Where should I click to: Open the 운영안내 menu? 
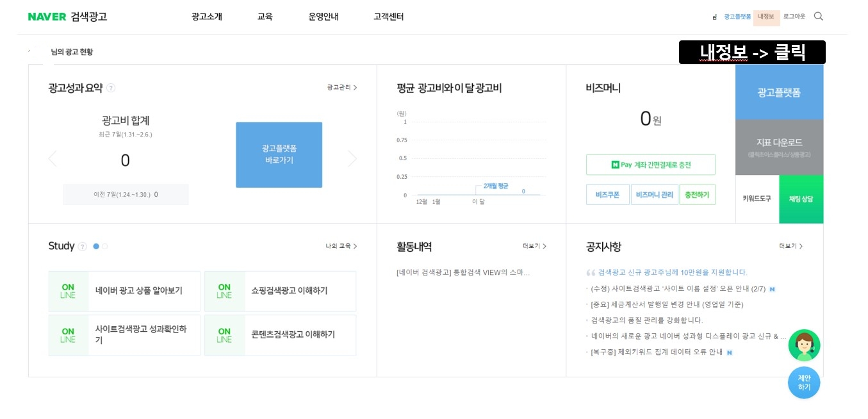coord(323,17)
